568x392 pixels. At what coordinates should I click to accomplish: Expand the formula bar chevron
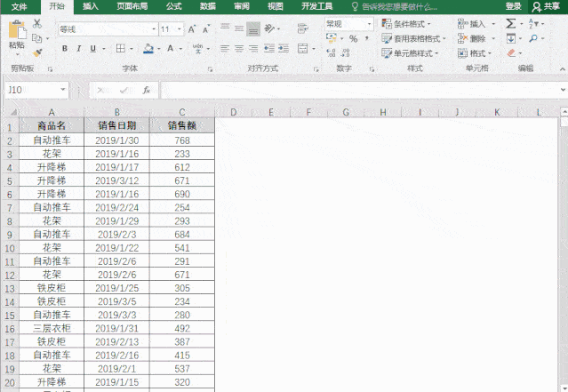pos(563,90)
